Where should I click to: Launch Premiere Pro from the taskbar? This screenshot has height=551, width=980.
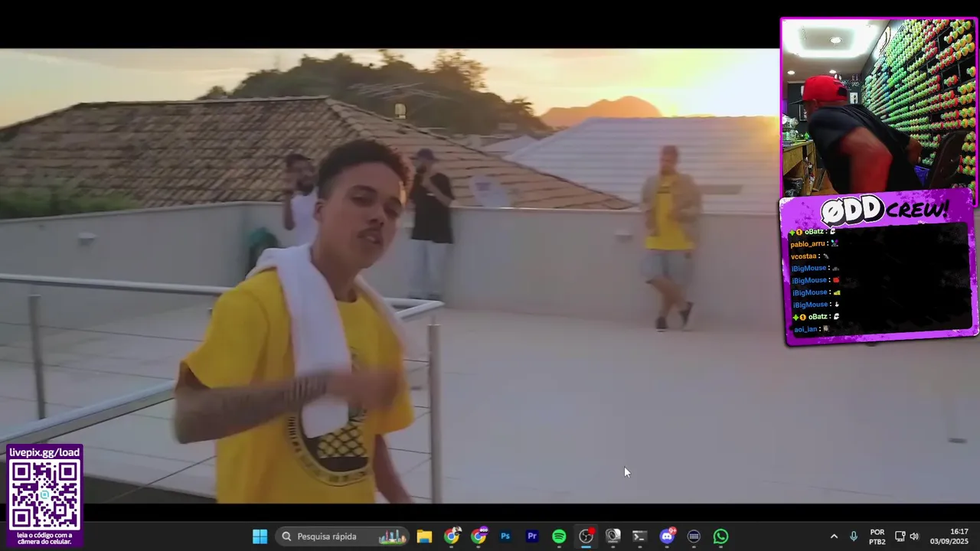(x=532, y=536)
